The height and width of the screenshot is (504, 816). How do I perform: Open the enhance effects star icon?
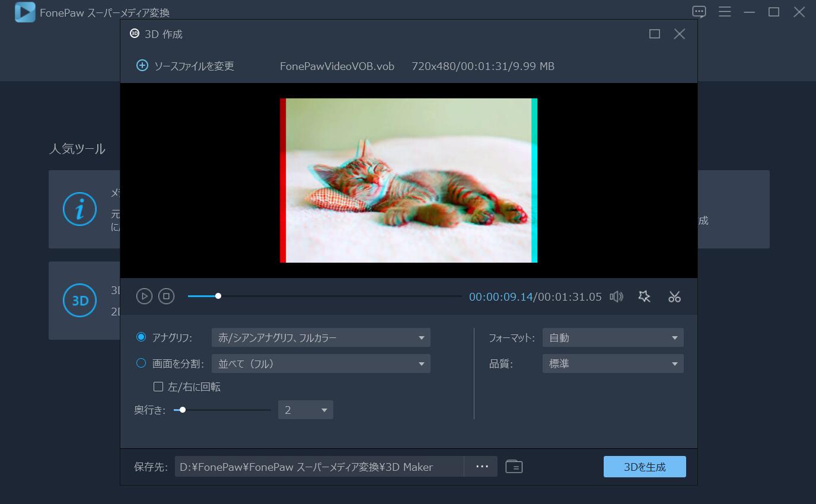tap(645, 296)
